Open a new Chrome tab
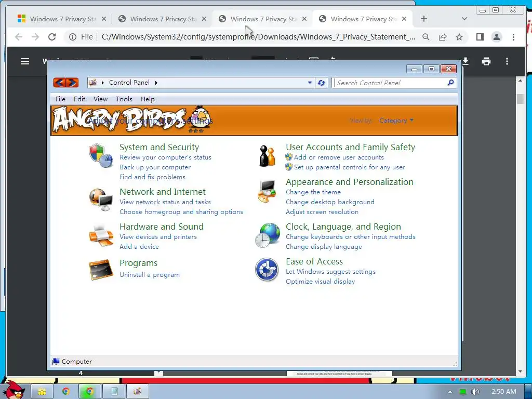This screenshot has width=532, height=399. point(424,19)
